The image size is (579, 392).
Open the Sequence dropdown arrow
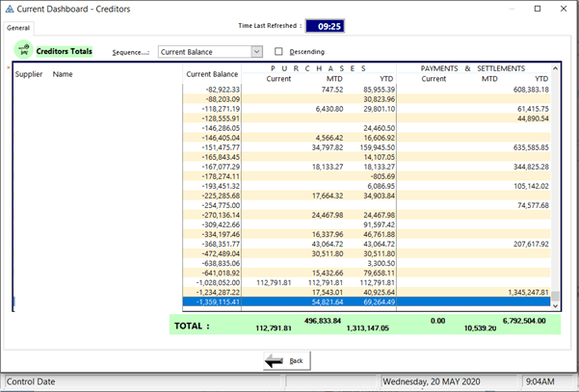tap(257, 52)
